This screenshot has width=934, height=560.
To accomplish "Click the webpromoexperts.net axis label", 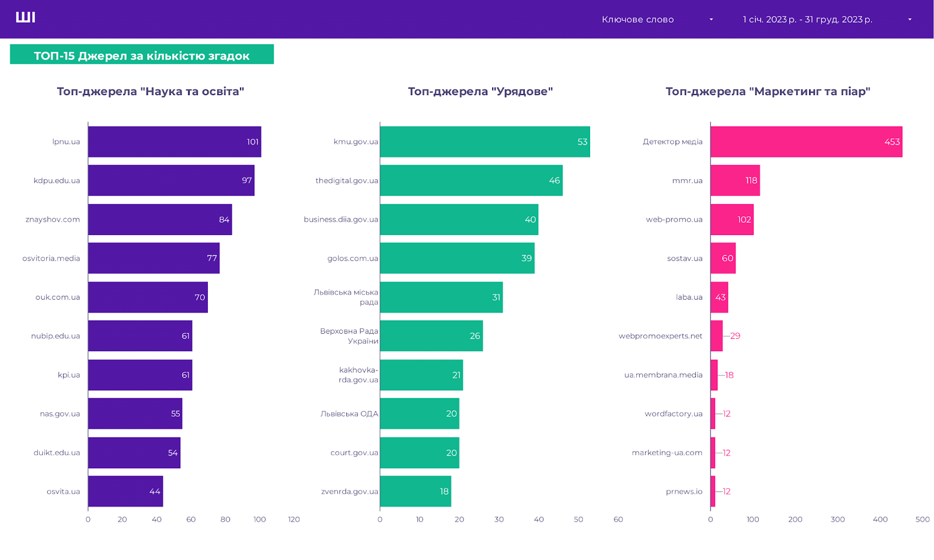I will (660, 336).
